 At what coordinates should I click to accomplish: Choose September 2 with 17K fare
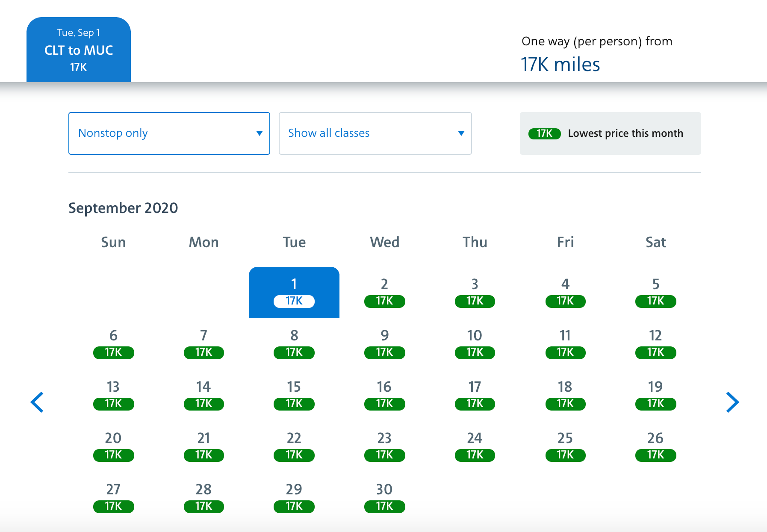tap(384, 293)
